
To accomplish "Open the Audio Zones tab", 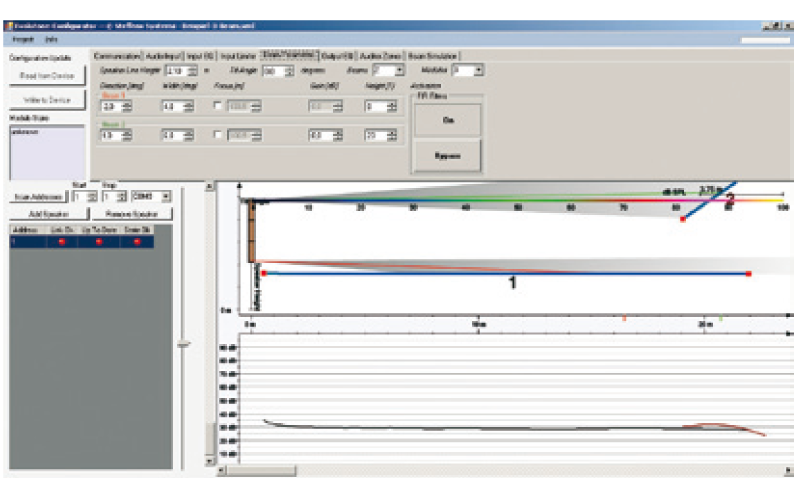I will point(380,56).
